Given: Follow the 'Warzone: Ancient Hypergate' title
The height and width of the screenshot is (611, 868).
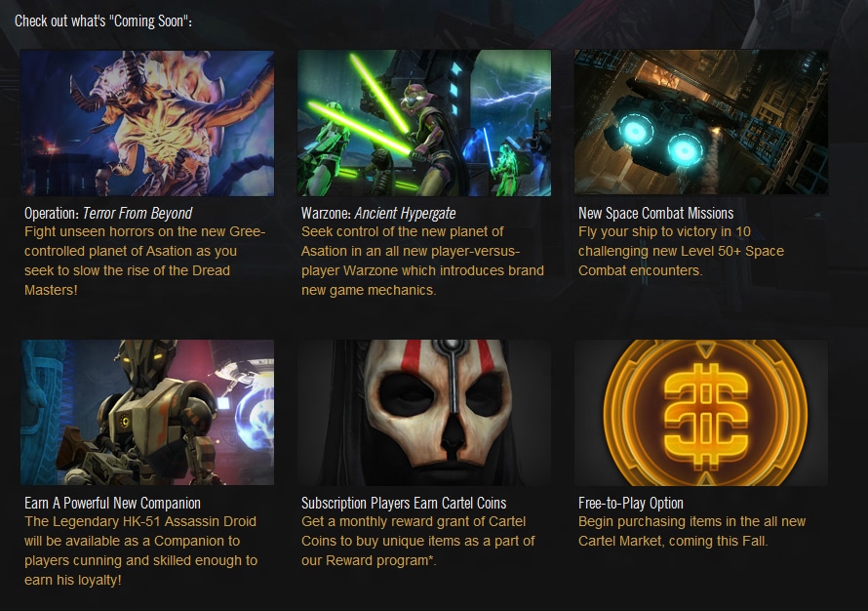Looking at the screenshot, I should click(378, 214).
